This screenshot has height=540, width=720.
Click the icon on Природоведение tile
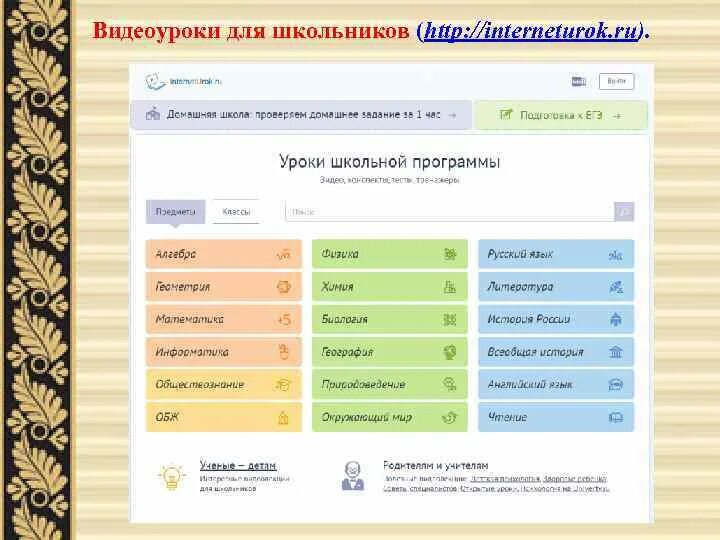pos(450,384)
